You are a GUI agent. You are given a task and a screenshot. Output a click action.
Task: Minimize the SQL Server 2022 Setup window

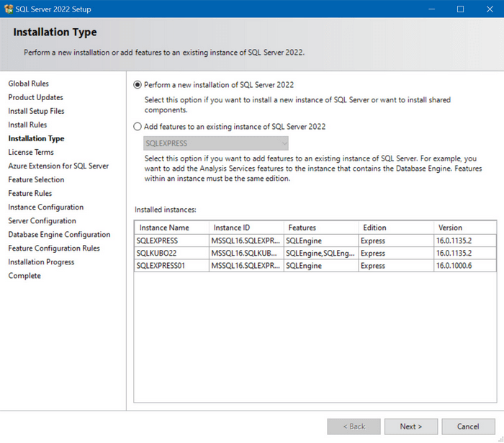[431, 9]
